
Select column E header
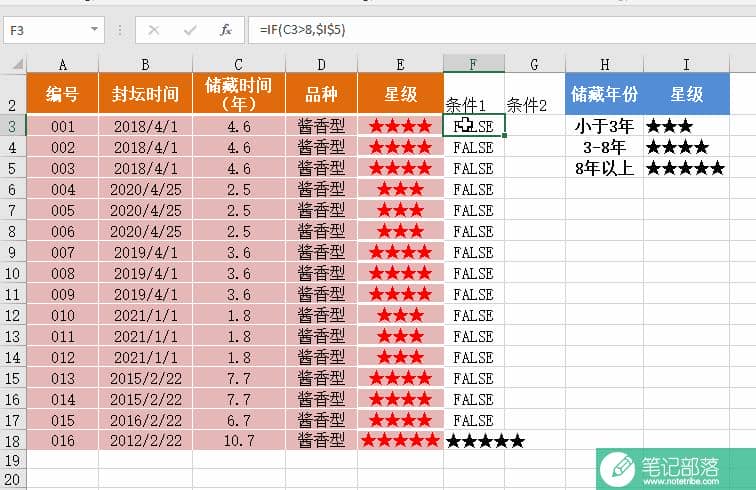pyautogui.click(x=400, y=64)
